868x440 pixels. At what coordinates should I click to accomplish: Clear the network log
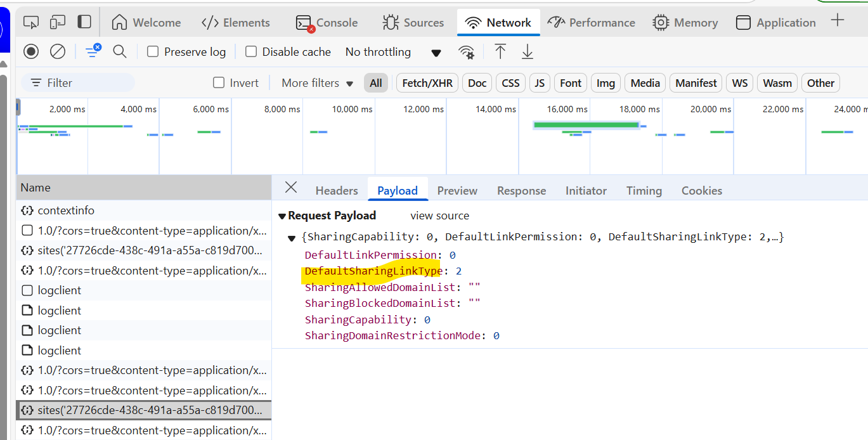[x=57, y=51]
